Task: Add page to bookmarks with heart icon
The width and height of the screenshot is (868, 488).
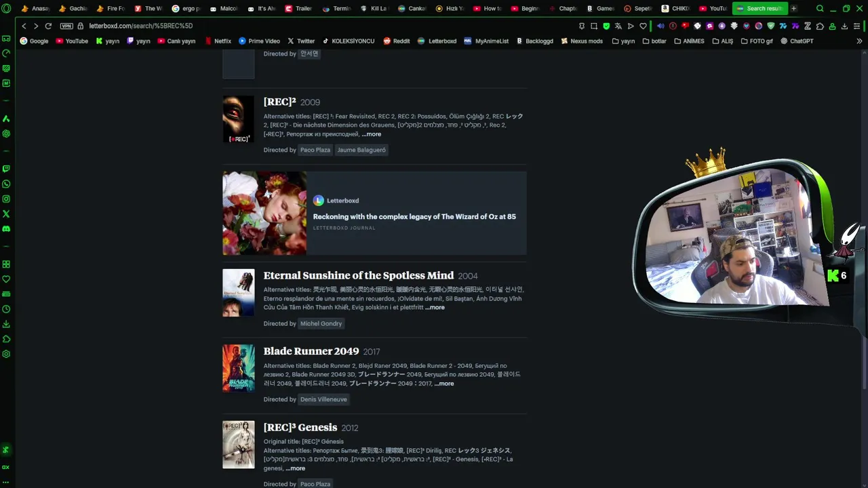Action: click(643, 26)
